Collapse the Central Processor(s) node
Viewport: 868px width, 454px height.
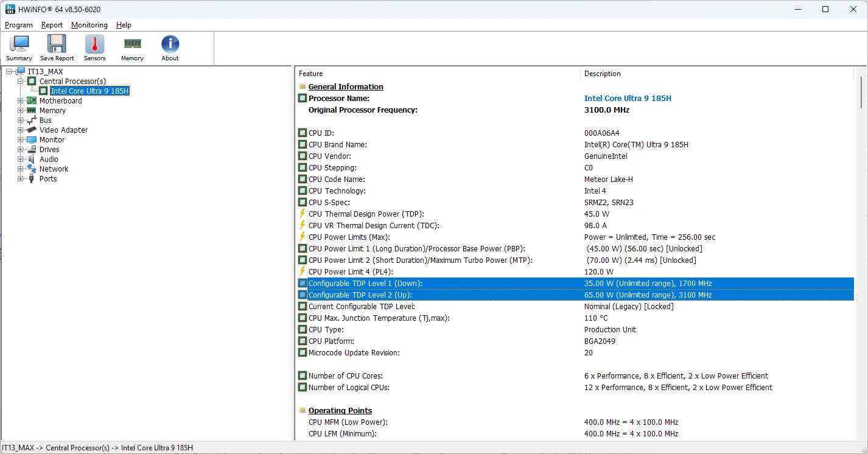tap(21, 82)
